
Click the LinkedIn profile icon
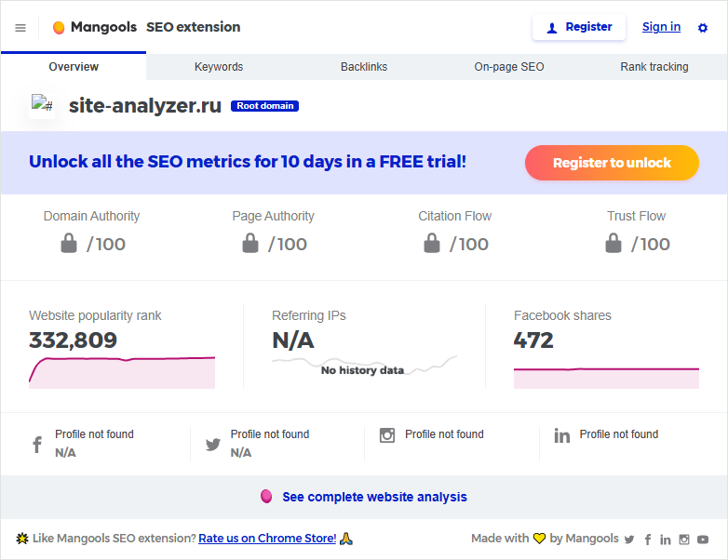561,435
